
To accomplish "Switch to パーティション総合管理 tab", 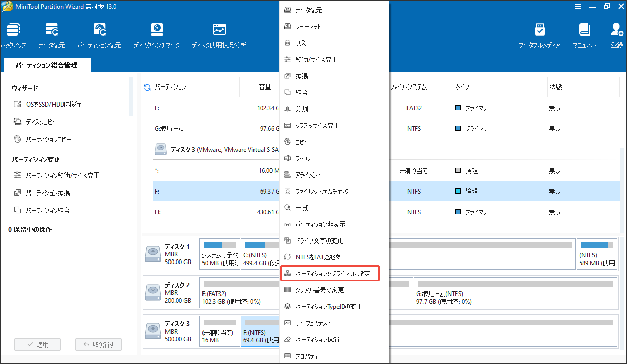I will tap(46, 65).
